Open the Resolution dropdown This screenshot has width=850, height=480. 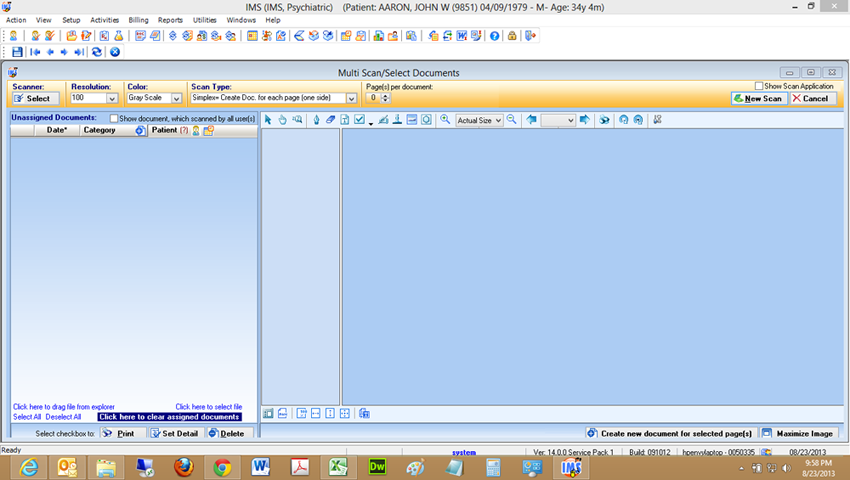111,99
